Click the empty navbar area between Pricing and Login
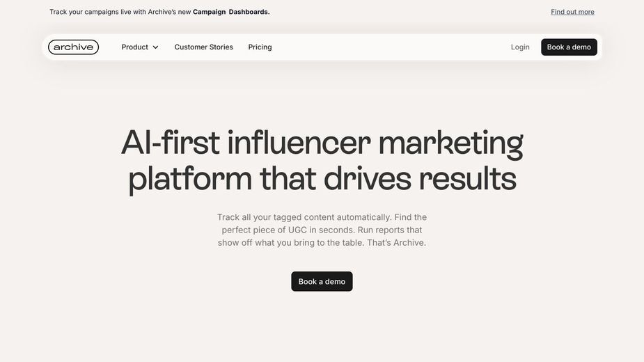The height and width of the screenshot is (362, 644). coord(390,47)
